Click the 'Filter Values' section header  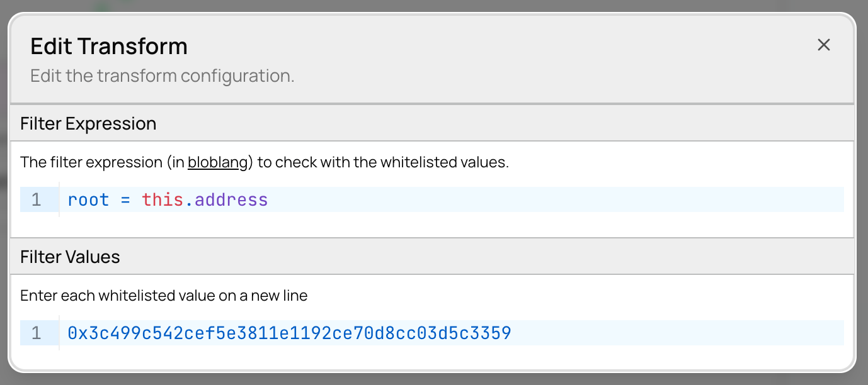[x=70, y=257]
